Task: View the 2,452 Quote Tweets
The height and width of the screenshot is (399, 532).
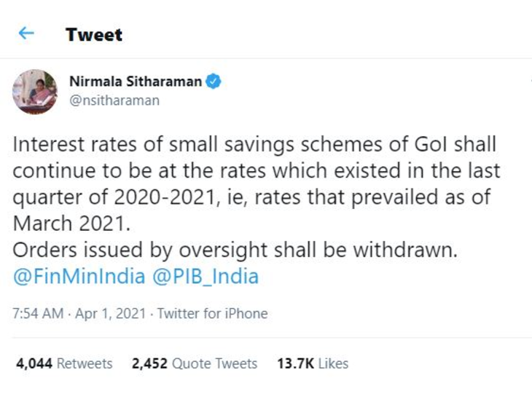Action: click(x=195, y=363)
